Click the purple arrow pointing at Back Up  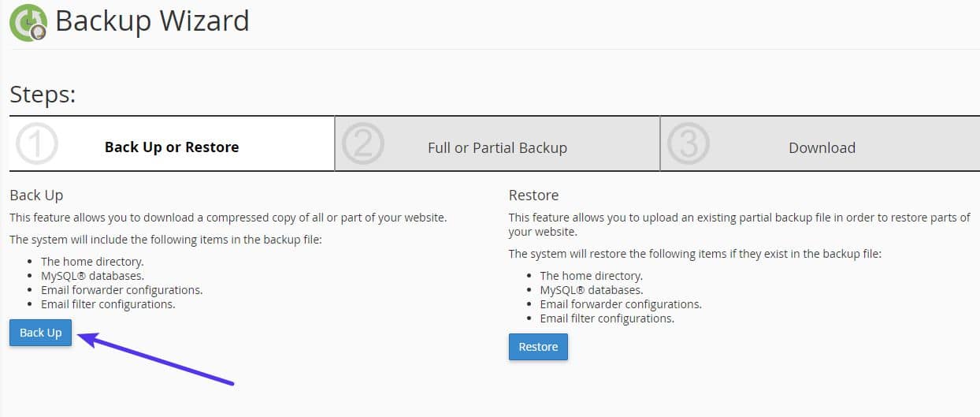(158, 359)
